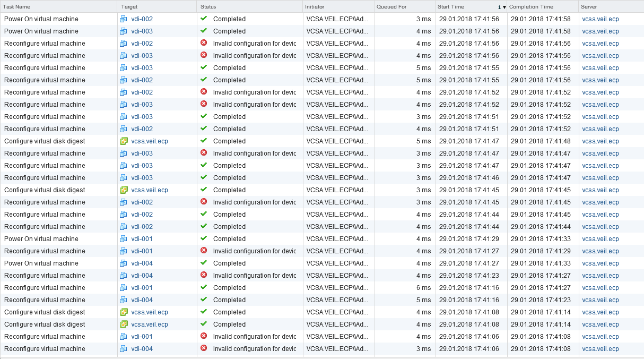Click the Target column header
644x359 pixels.
coord(130,7)
